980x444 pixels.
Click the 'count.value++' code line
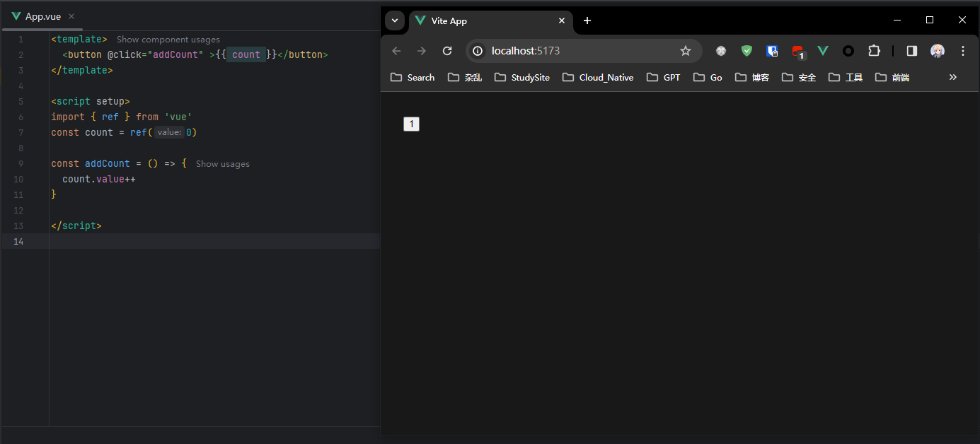99,179
